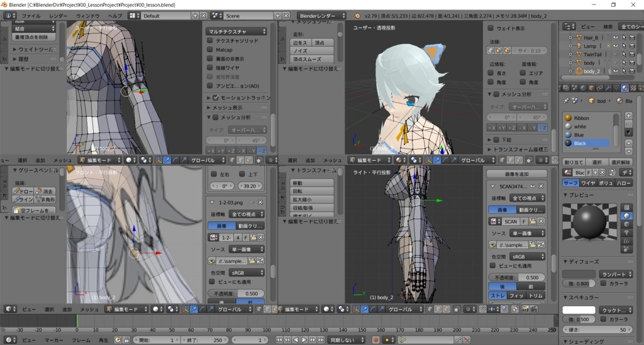Click the grease pencil ドロー draw tool
Image resolution: width=644 pixels, height=345 pixels.
[x=23, y=191]
